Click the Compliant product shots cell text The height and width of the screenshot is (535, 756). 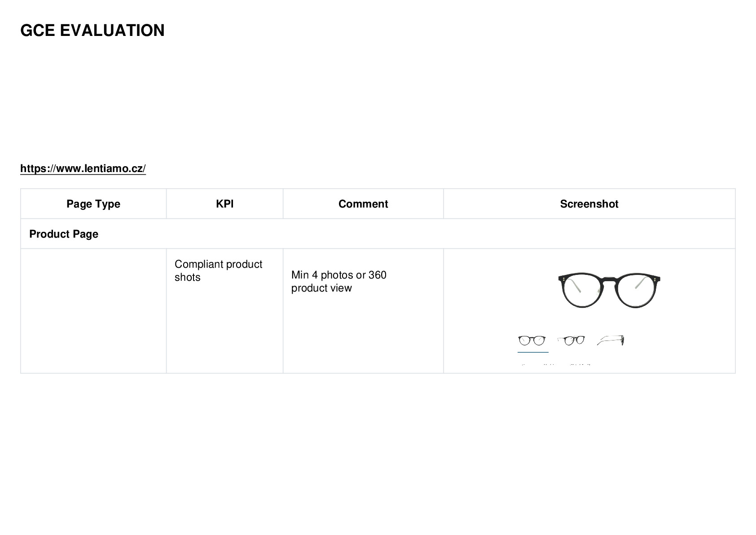pos(218,270)
